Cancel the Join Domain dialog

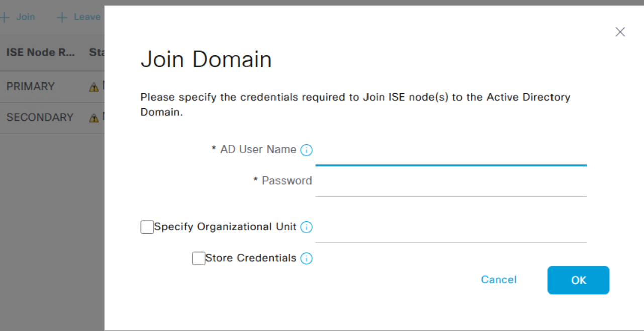click(498, 280)
